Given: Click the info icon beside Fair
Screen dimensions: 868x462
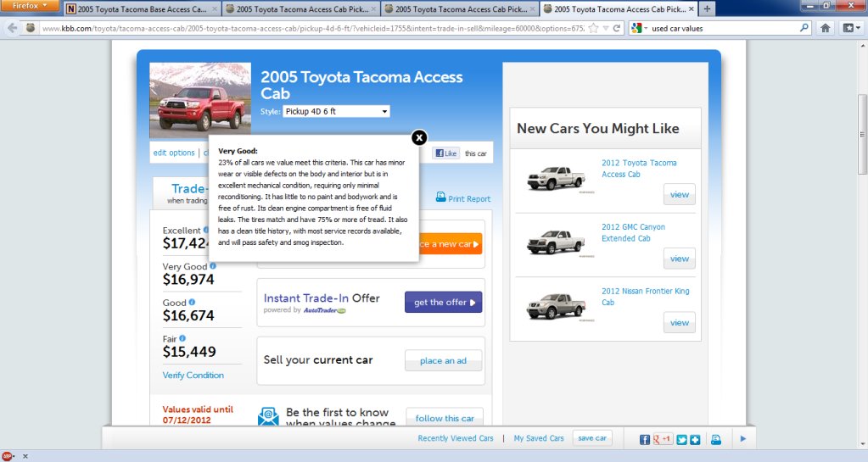Looking at the screenshot, I should [x=182, y=338].
